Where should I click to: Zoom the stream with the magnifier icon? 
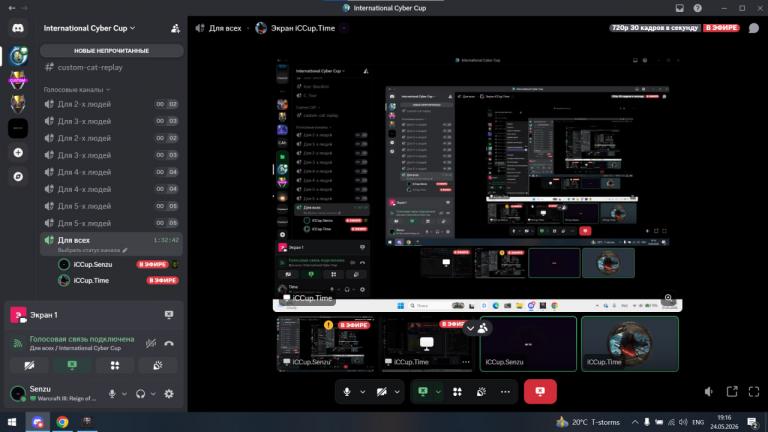tap(668, 298)
